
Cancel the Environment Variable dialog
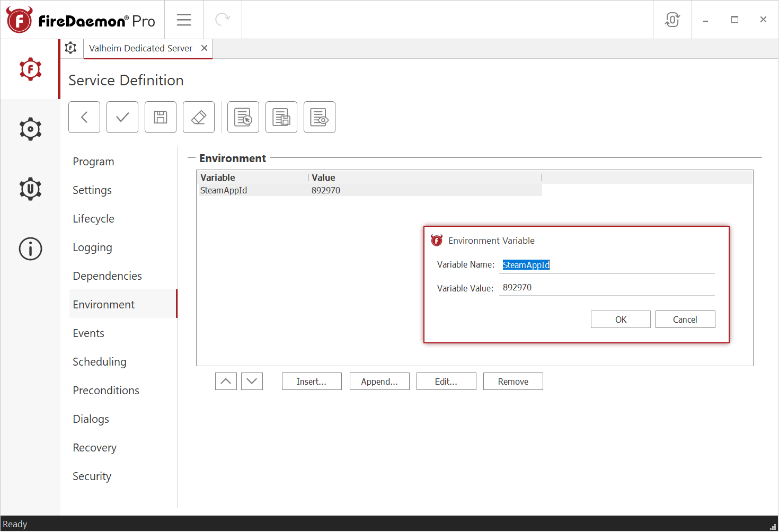coord(685,320)
